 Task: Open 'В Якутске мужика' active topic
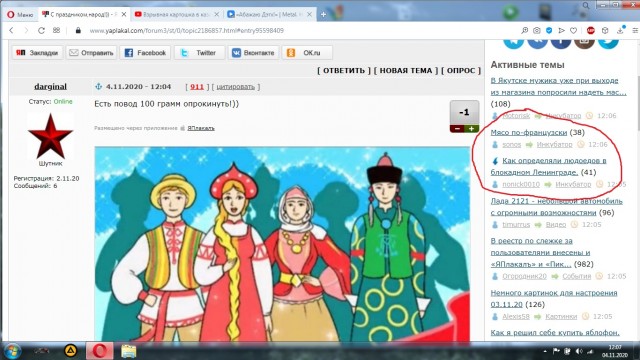pyautogui.click(x=558, y=87)
